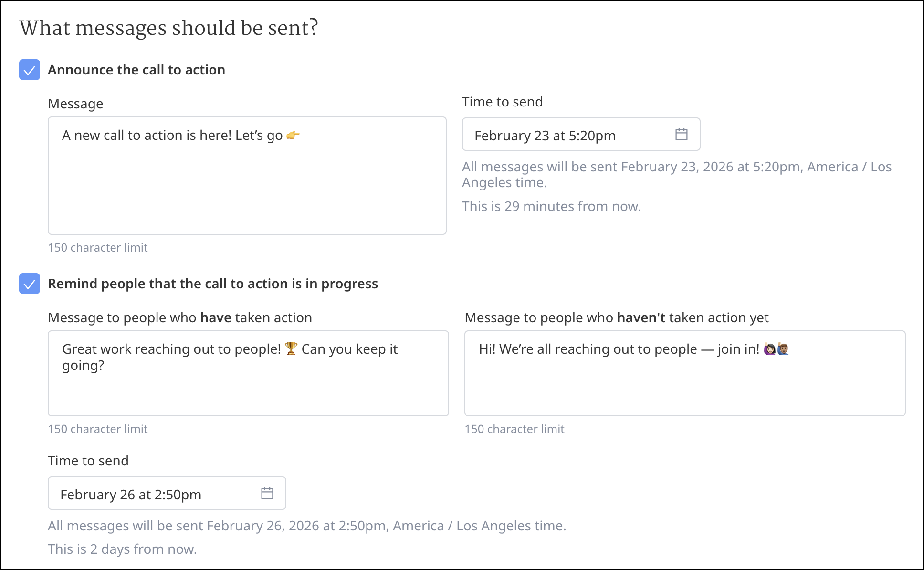
Task: Open calendar icon in February 26 time field
Action: coord(267,493)
